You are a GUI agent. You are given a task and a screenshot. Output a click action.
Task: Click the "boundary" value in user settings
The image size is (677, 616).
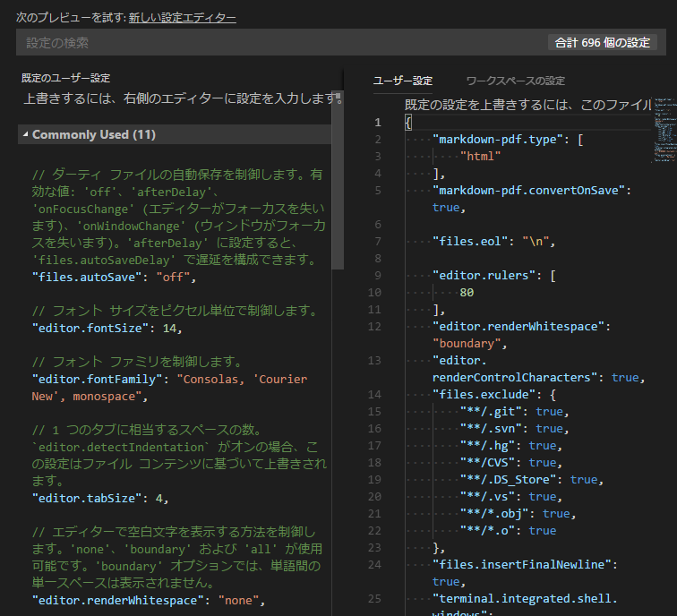pos(467,344)
